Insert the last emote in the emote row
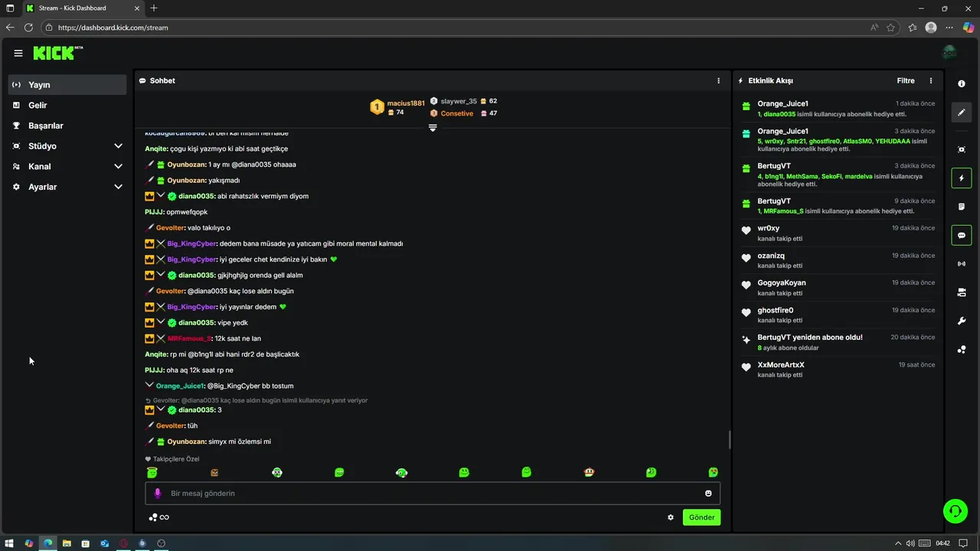 click(713, 472)
